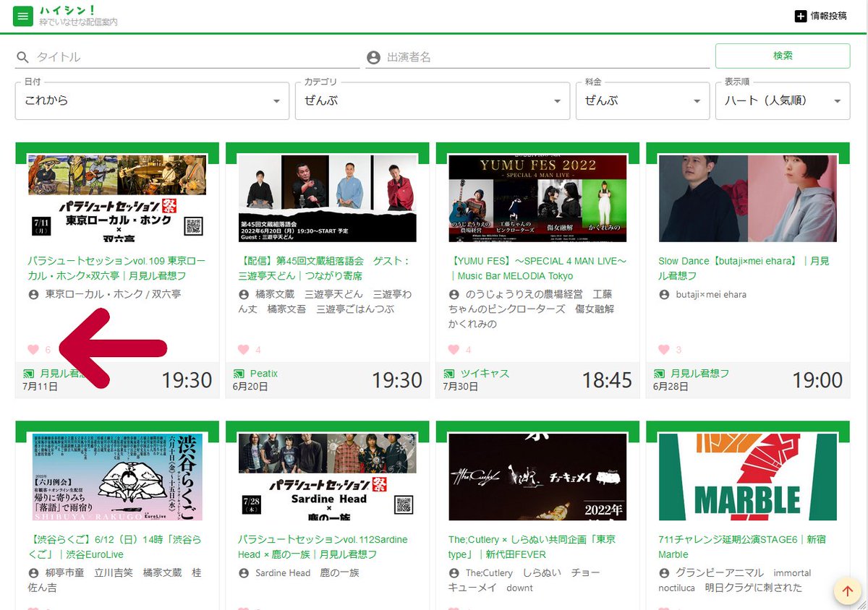
Task: Click the performer icon beside butaji×mei ehara
Action: pos(663,295)
